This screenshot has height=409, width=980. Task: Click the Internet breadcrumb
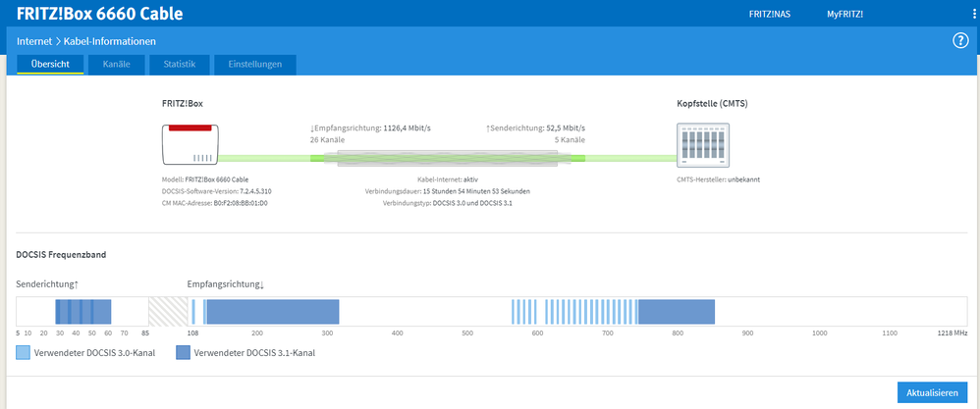(34, 41)
